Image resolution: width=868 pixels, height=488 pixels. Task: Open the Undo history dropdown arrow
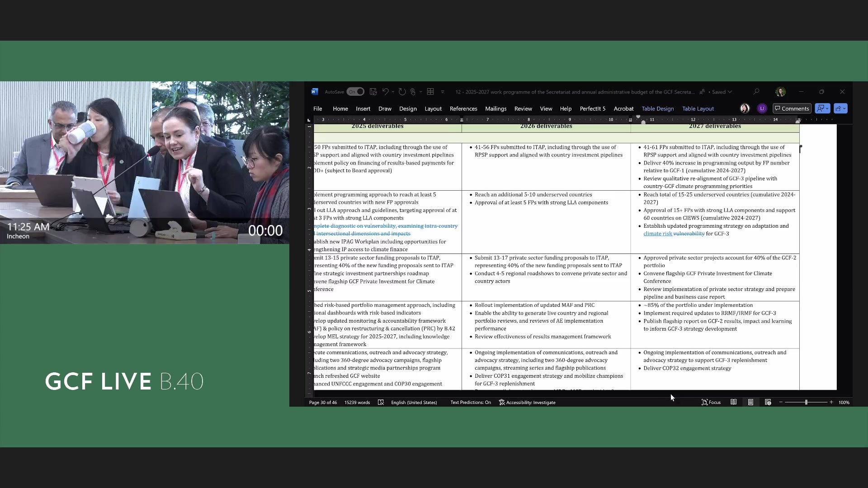(393, 92)
